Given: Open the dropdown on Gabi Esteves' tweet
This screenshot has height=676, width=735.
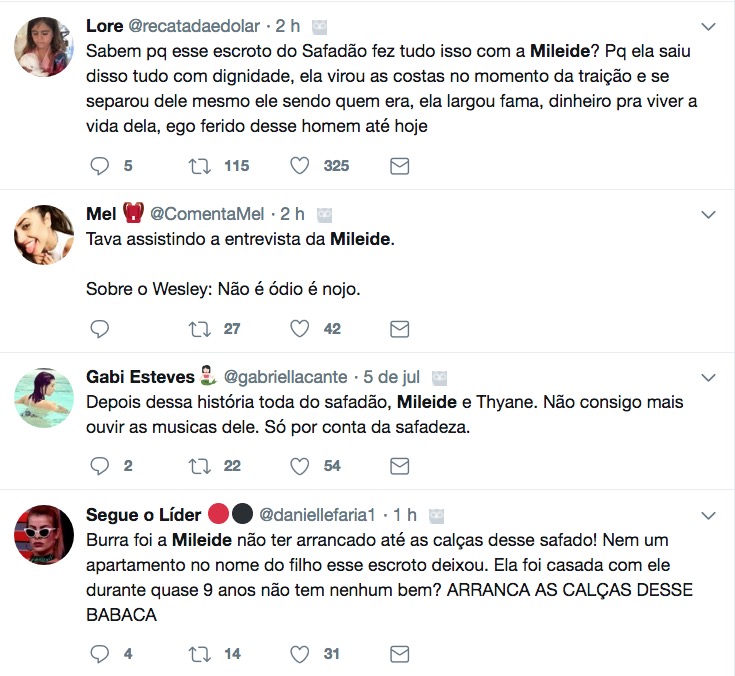Looking at the screenshot, I should pos(708,377).
